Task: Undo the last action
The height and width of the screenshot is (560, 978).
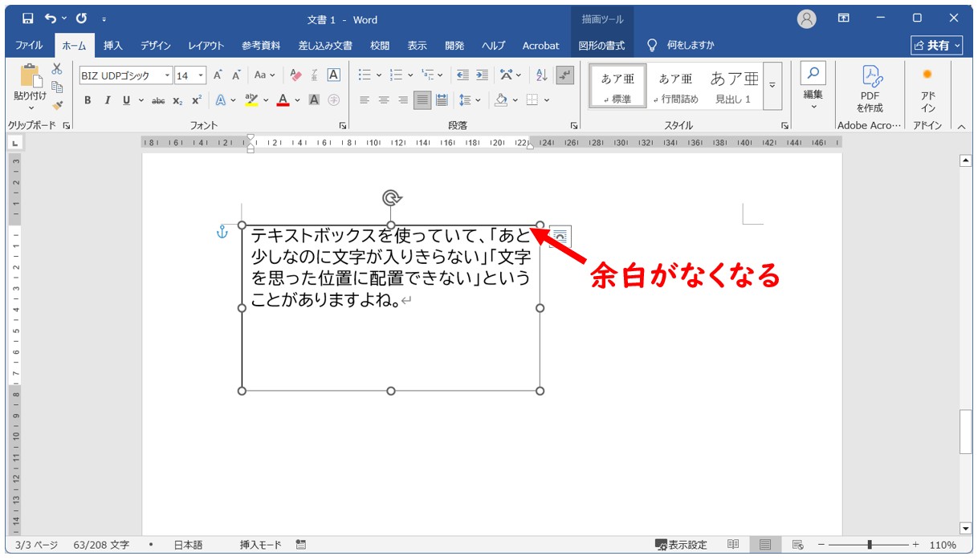Action: pyautogui.click(x=51, y=18)
